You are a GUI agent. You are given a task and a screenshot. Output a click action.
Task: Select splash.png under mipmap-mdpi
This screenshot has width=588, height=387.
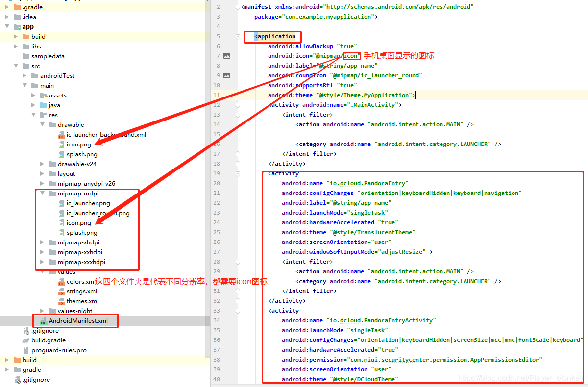tap(82, 233)
